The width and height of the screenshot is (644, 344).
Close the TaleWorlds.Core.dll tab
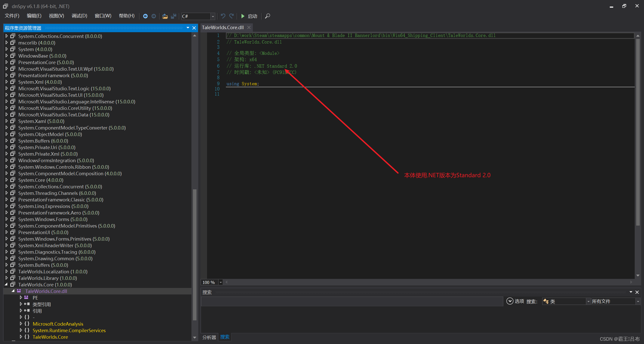[249, 27]
